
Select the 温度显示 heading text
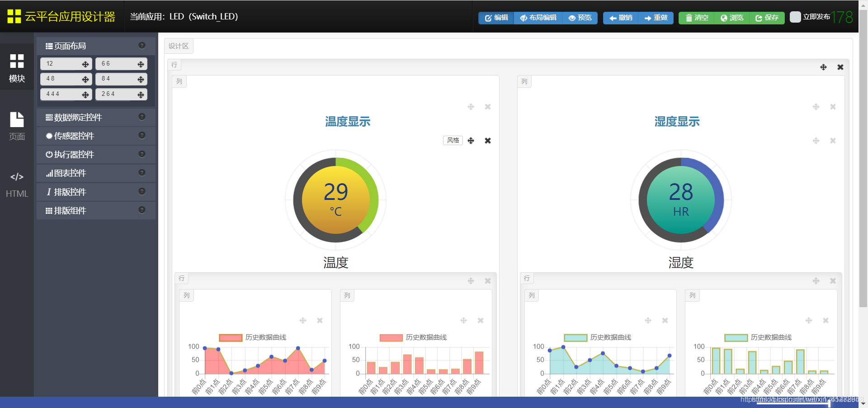[348, 122]
